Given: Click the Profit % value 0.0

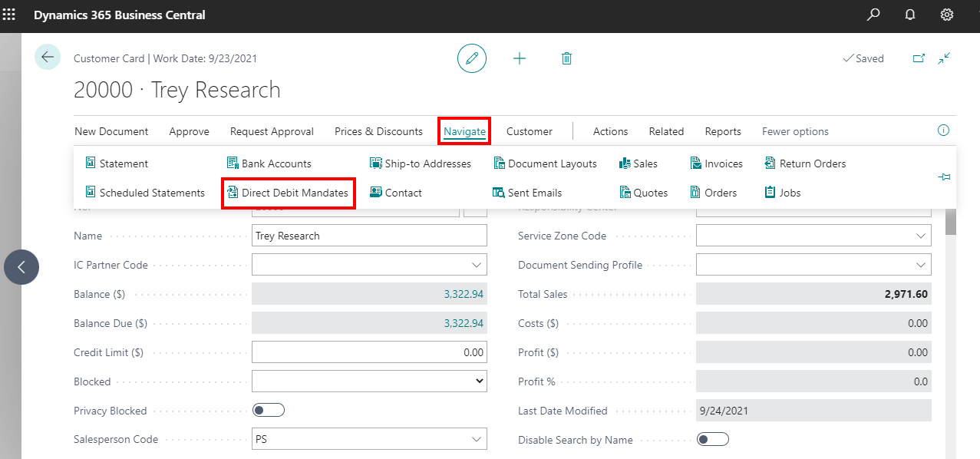Looking at the screenshot, I should click(x=920, y=381).
